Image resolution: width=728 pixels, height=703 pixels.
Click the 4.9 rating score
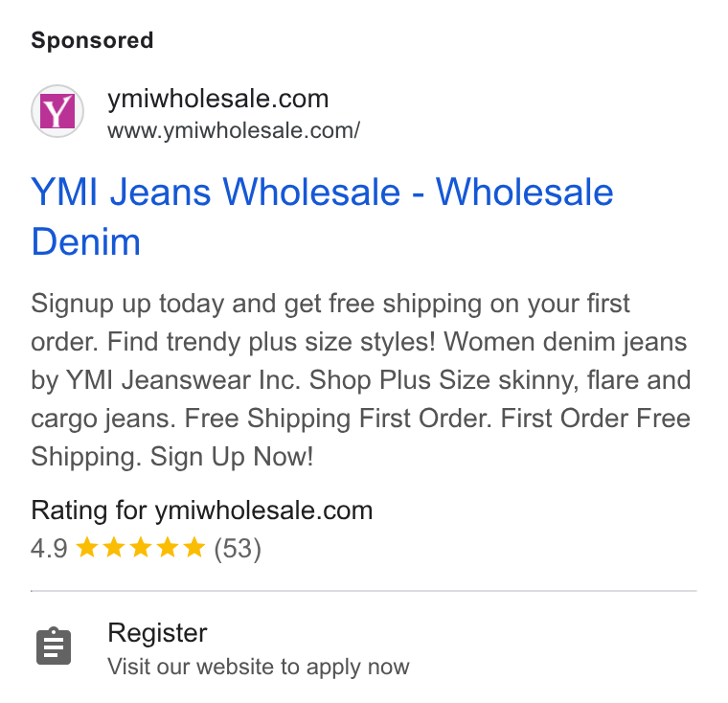click(x=49, y=549)
